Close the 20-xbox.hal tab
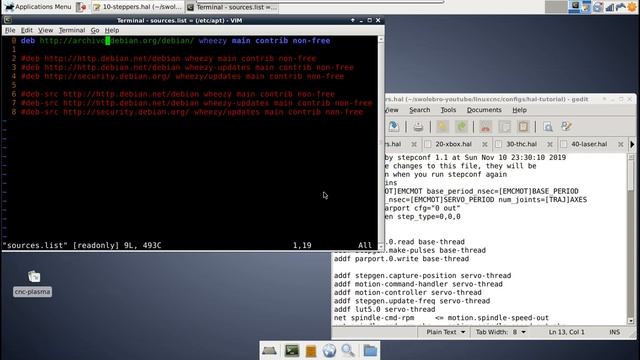This screenshot has height=360, width=640. (484, 144)
